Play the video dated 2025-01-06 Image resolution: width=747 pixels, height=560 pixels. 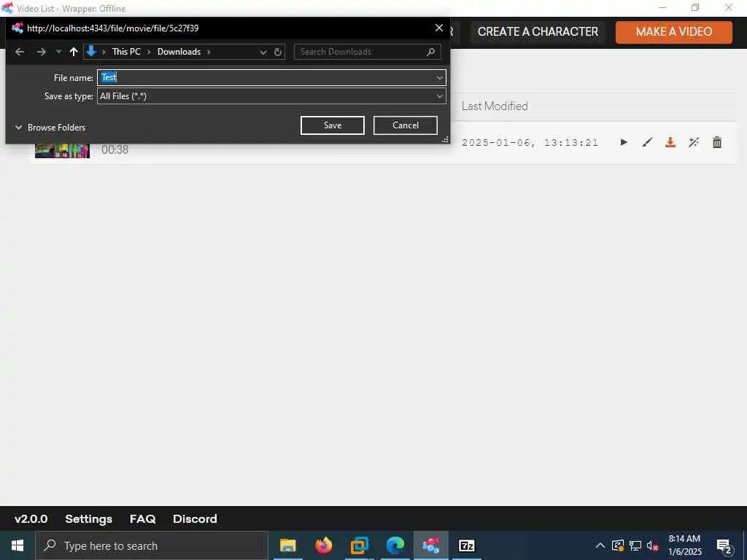click(624, 142)
